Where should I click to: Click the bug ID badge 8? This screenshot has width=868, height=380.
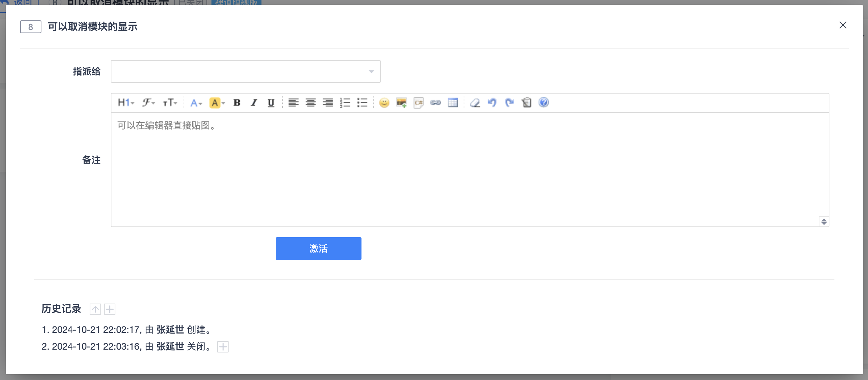coord(31,27)
